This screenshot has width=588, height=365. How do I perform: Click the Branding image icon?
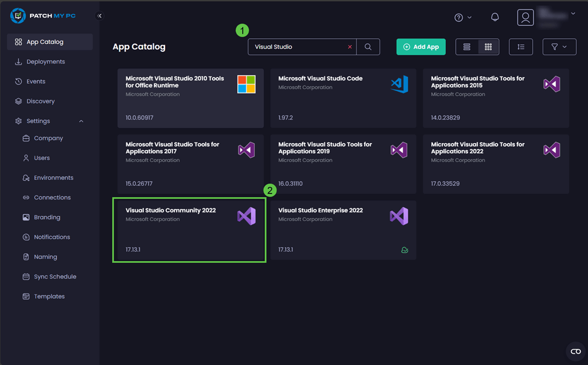(x=26, y=217)
